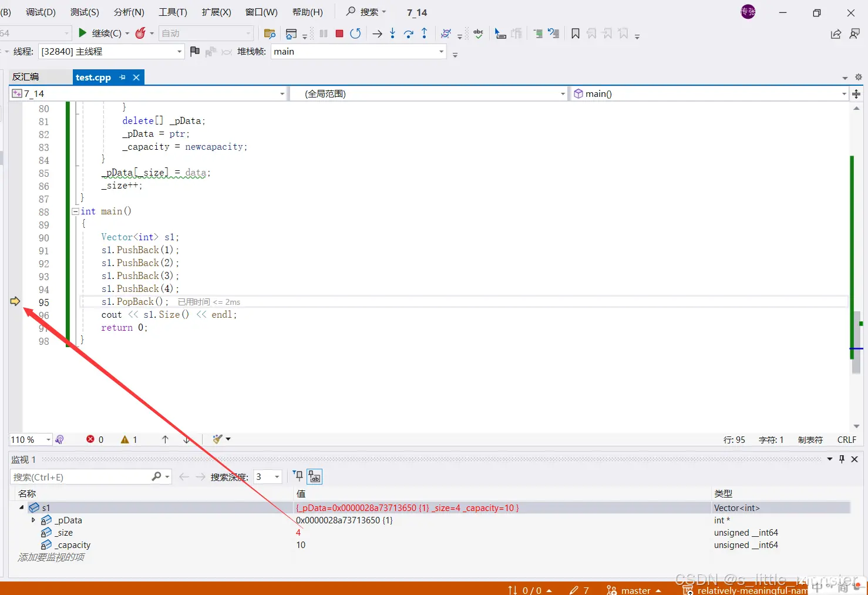The image size is (868, 595).
Task: Click the 0/0 push pull indicator
Action: click(x=530, y=590)
